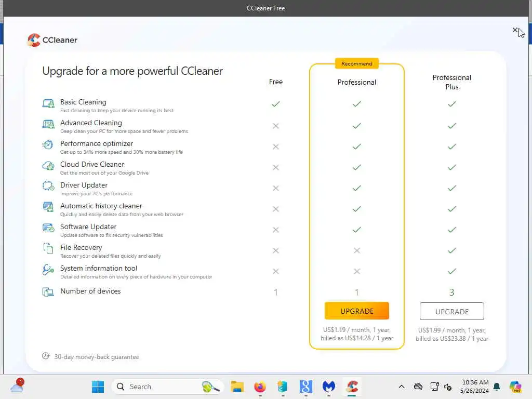Click the Software Updater icon

point(48,228)
